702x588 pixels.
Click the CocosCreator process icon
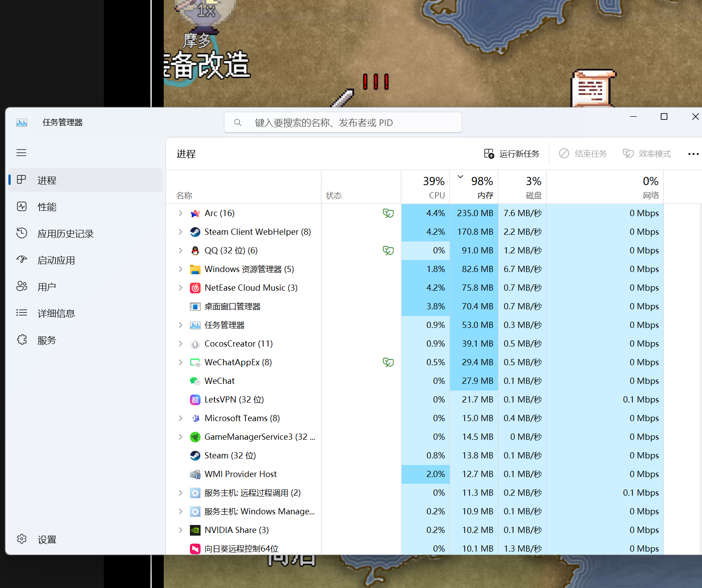(195, 344)
